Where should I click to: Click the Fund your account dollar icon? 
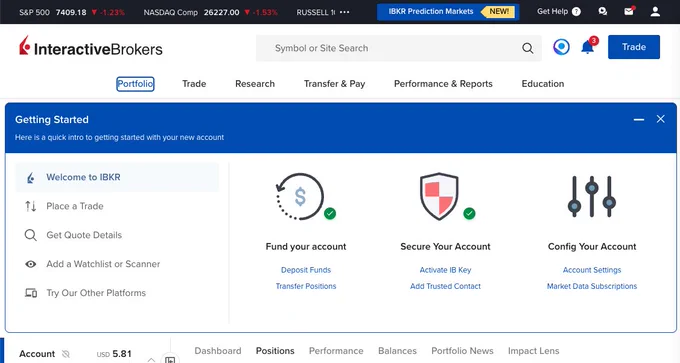[x=300, y=196]
